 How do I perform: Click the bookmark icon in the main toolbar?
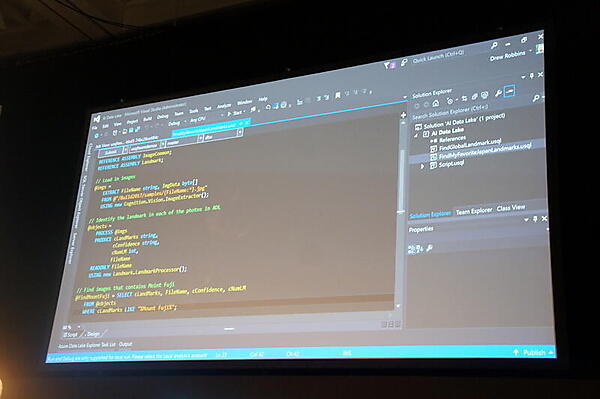click(x=338, y=95)
